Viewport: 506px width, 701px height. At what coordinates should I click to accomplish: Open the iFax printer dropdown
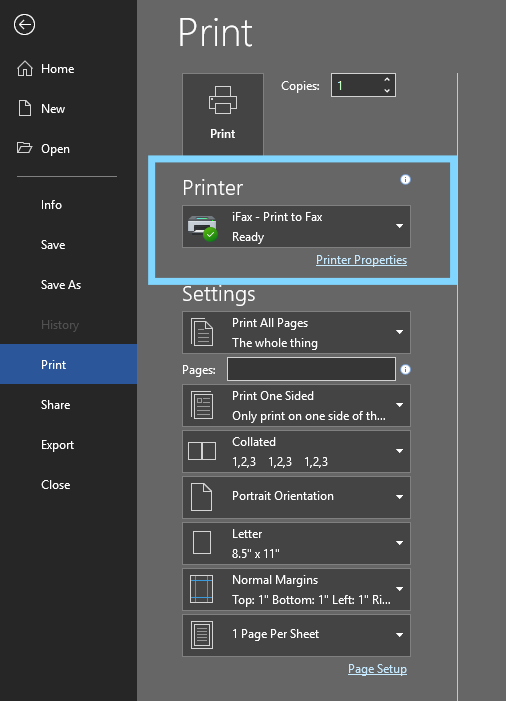click(296, 226)
